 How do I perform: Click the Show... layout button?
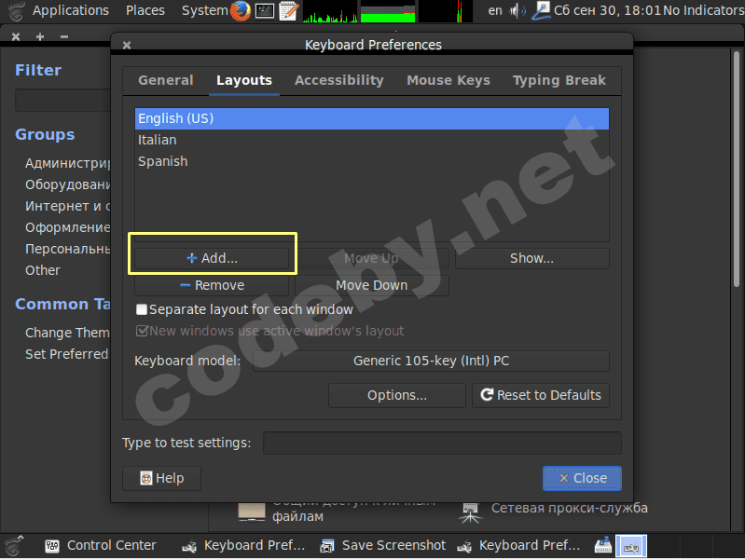click(532, 258)
